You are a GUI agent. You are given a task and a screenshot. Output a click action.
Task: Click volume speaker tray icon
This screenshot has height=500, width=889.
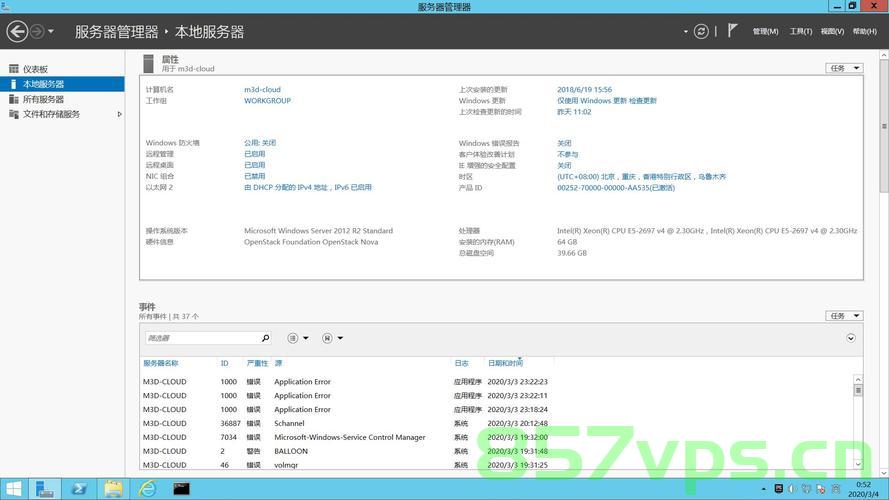coord(792,489)
